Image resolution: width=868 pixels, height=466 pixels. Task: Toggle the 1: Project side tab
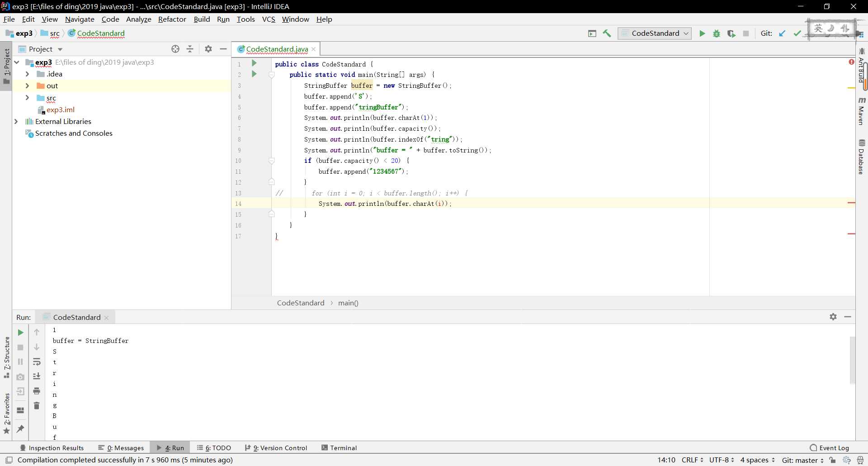point(6,67)
